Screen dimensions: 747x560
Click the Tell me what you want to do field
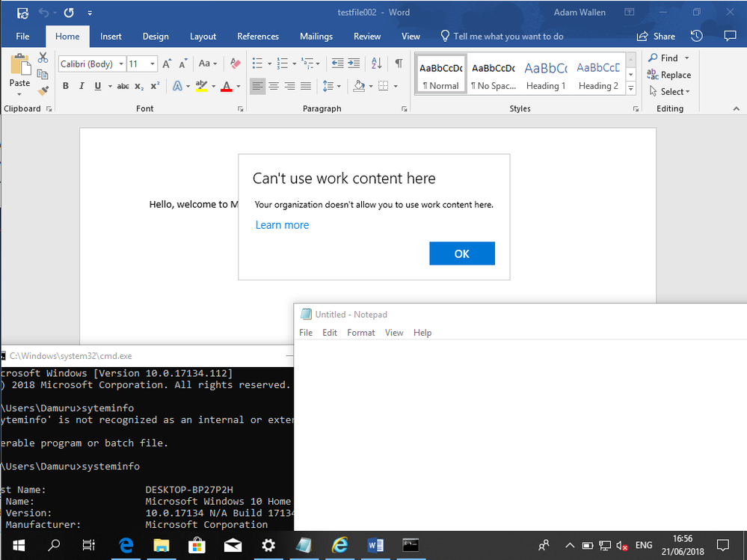[x=509, y=36]
